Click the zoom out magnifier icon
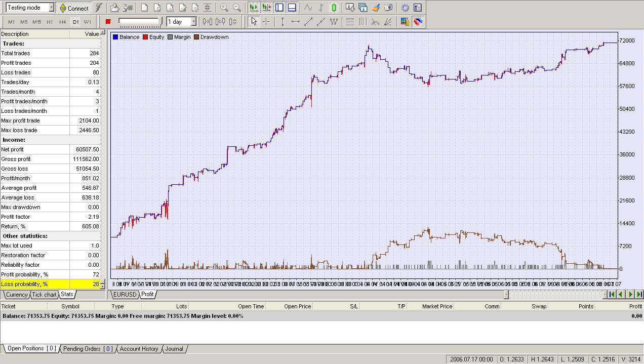The width and height of the screenshot is (644, 364). pyautogui.click(x=236, y=8)
